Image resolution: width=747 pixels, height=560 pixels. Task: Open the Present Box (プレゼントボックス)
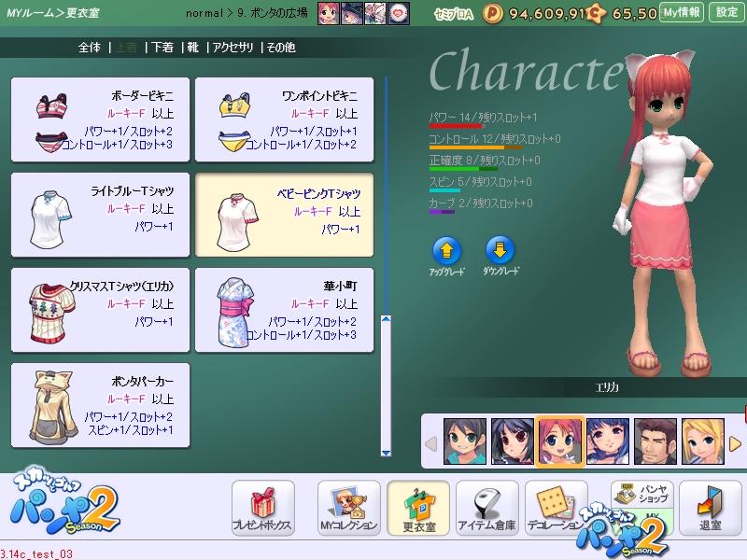tap(263, 508)
